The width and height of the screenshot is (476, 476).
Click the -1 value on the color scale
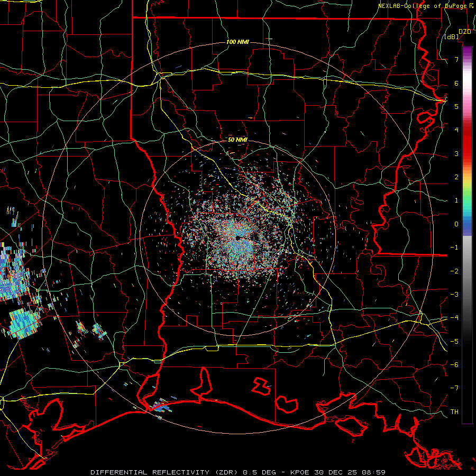click(x=454, y=248)
